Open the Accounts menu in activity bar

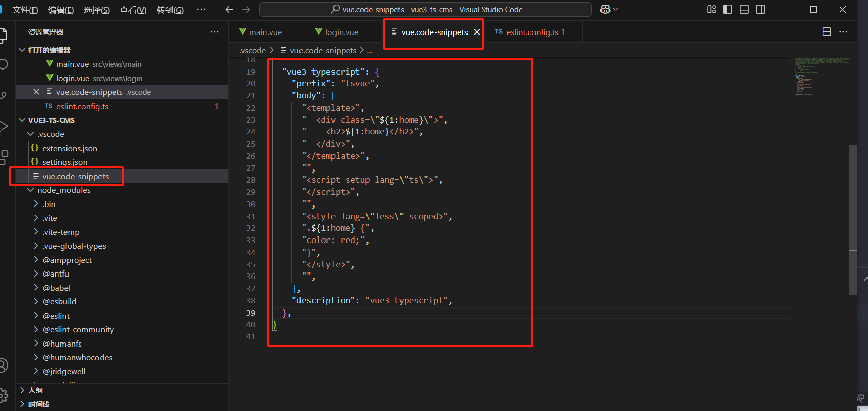3,365
